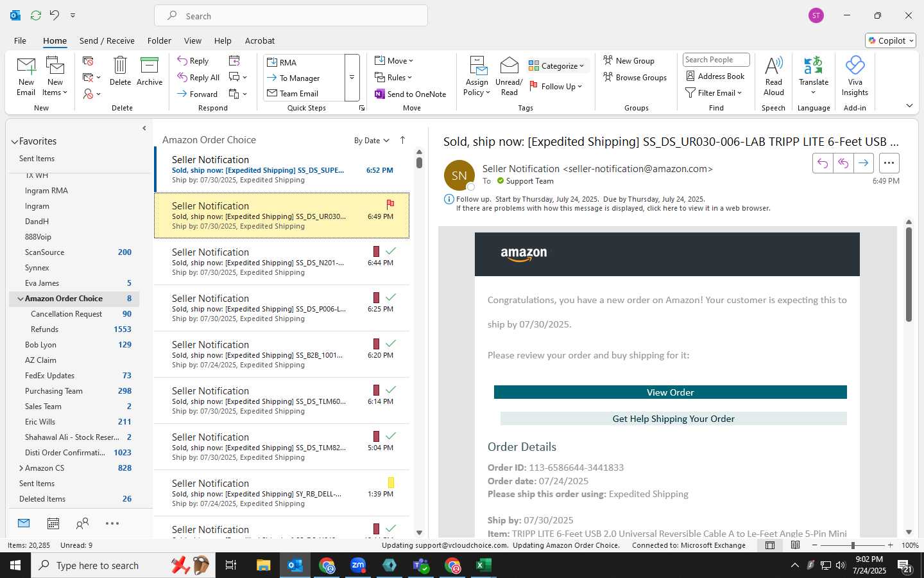Toggle the flag on the 6:49 PM message

[x=390, y=204]
